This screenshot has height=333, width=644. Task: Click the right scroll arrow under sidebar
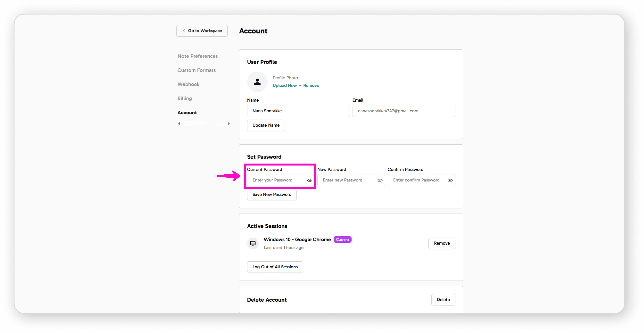[x=229, y=123]
